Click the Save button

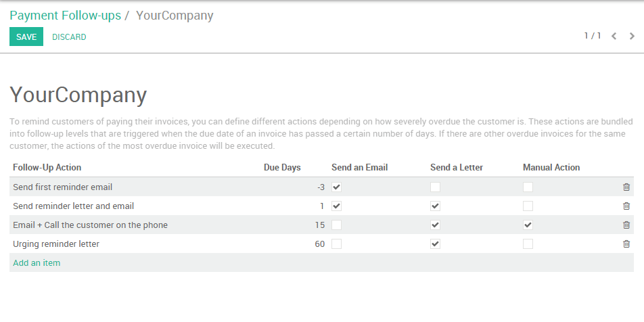click(x=26, y=37)
